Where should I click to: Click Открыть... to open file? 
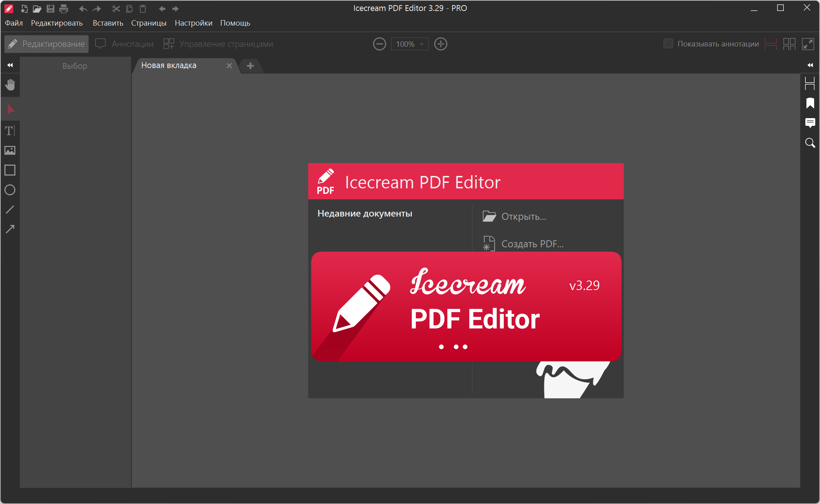tap(523, 217)
